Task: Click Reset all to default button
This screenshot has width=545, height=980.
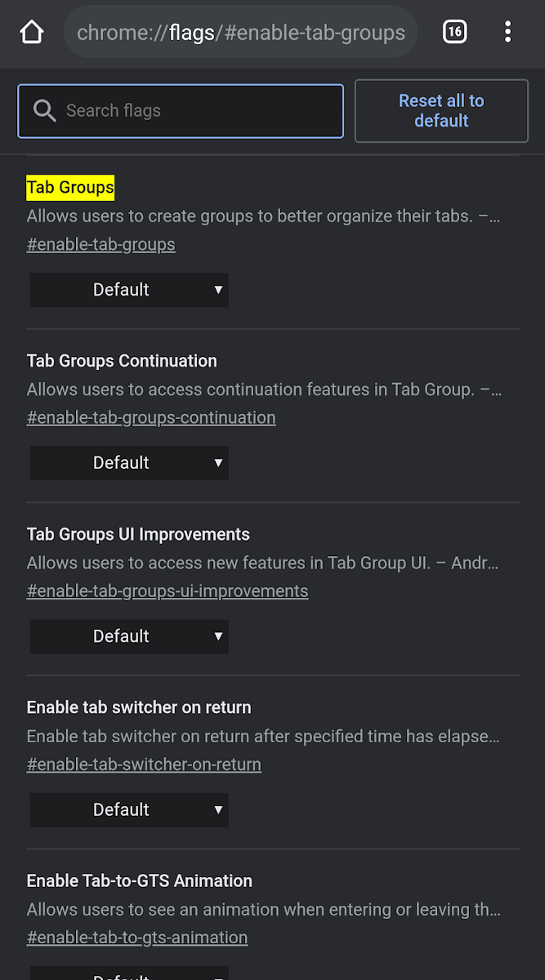Action: 441,111
